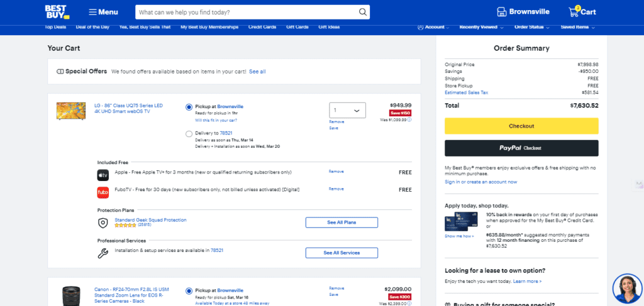Click Show me how link
Viewport: 644px width, 306px height.
[459, 236]
